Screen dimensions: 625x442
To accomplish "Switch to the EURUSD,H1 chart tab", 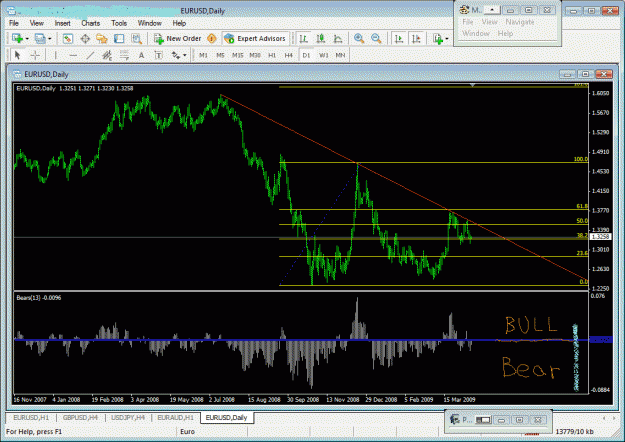I will pos(31,417).
